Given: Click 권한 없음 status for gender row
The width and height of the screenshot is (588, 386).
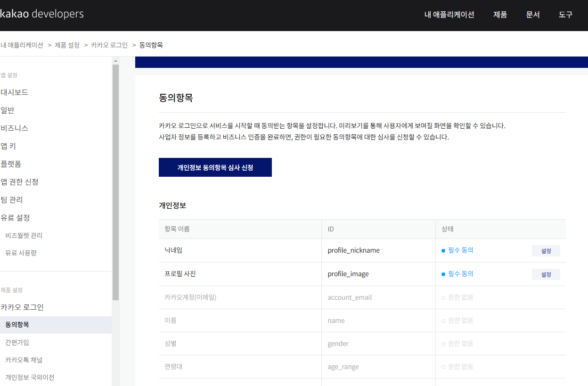Looking at the screenshot, I should click(x=457, y=344).
